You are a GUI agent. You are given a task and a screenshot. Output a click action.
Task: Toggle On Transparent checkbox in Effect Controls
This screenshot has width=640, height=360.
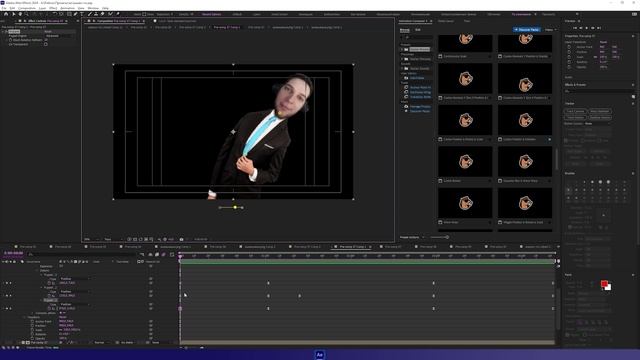click(46, 44)
